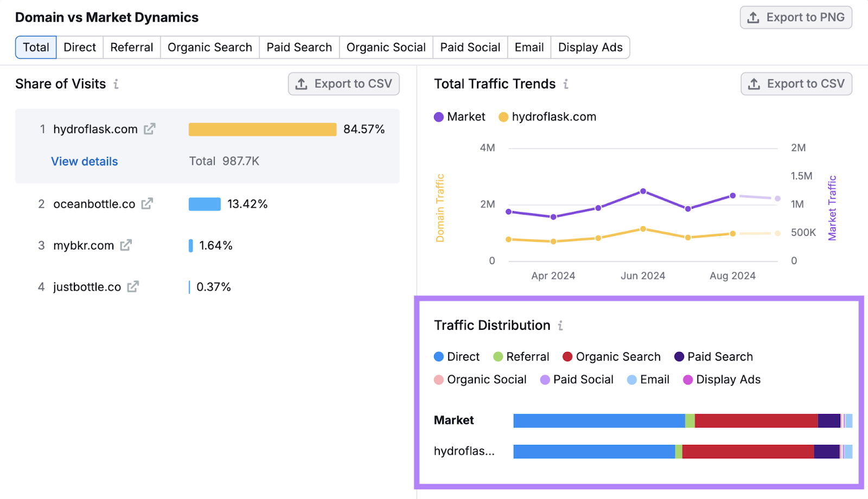Switch to the Direct tab
Viewport: 868px width, 499px height.
80,47
